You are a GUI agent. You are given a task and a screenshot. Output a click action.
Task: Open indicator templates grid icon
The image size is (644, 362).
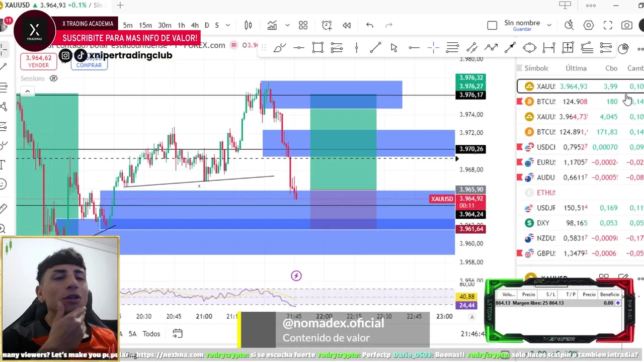(303, 25)
